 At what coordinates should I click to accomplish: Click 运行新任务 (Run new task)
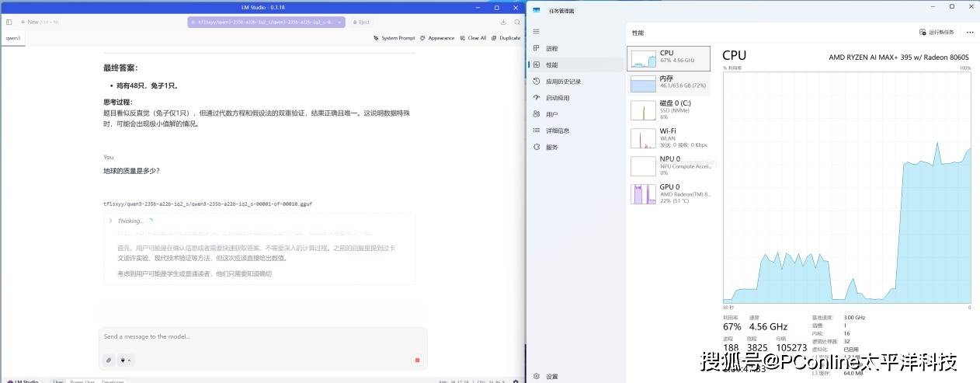point(937,32)
